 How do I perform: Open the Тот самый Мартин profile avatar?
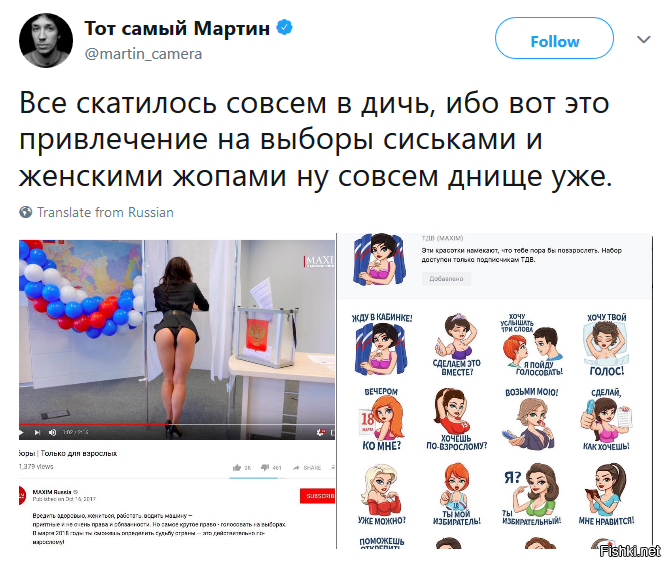coord(46,40)
